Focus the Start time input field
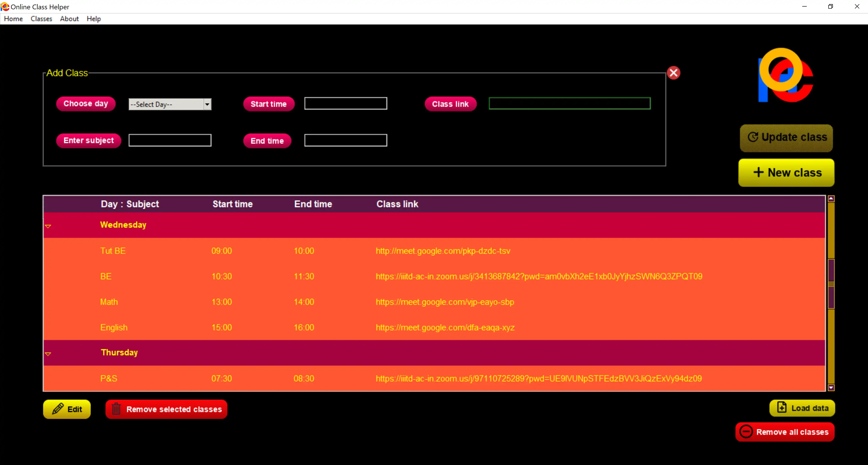 click(346, 103)
